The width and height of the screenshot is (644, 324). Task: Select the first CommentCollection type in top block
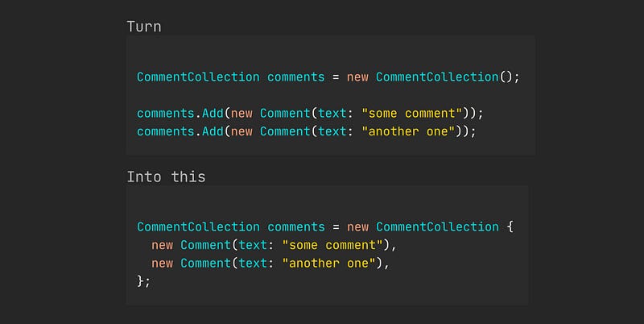click(x=198, y=77)
